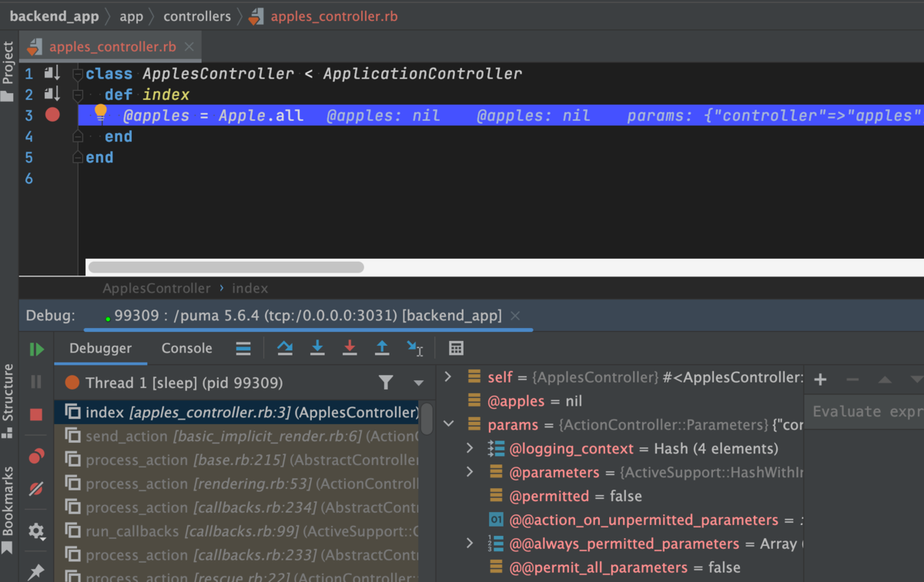Click red Force Step Into icon
Screen dimensions: 924x582
(x=350, y=349)
